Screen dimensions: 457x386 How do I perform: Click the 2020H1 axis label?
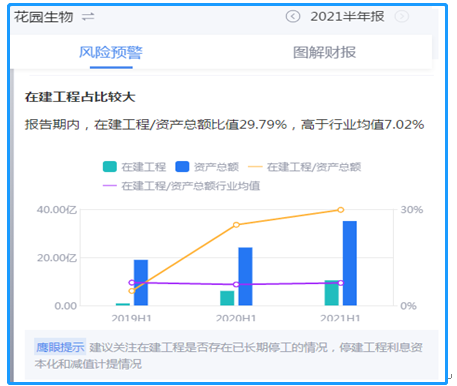[236, 318]
